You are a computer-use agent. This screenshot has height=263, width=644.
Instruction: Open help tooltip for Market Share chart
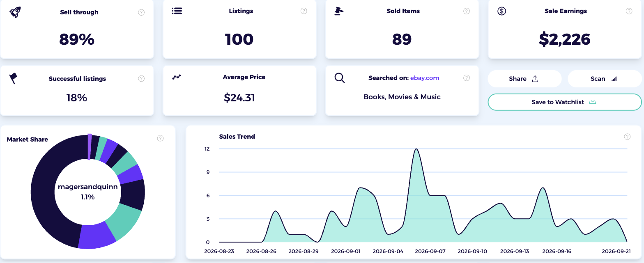coord(161,138)
